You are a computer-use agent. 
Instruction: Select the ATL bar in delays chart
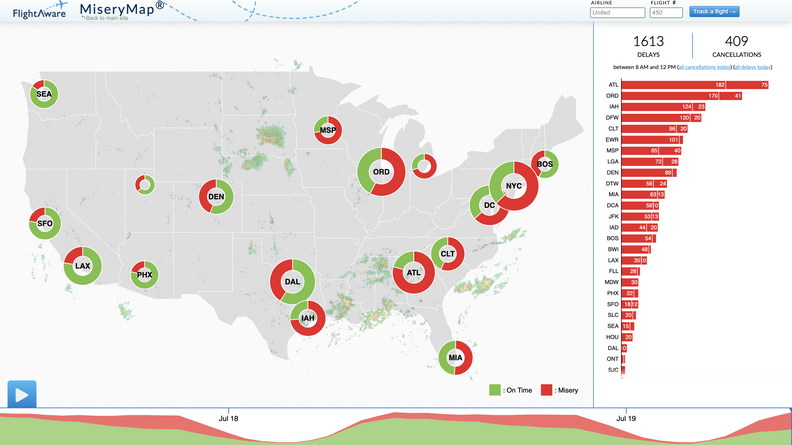click(x=695, y=85)
